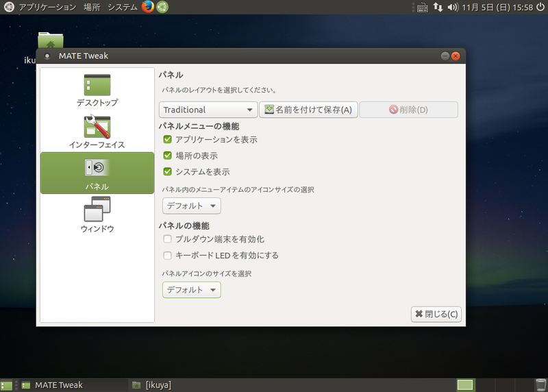The height and width of the screenshot is (392, 548).
Task: Click the date and time clock
Action: 497,8
